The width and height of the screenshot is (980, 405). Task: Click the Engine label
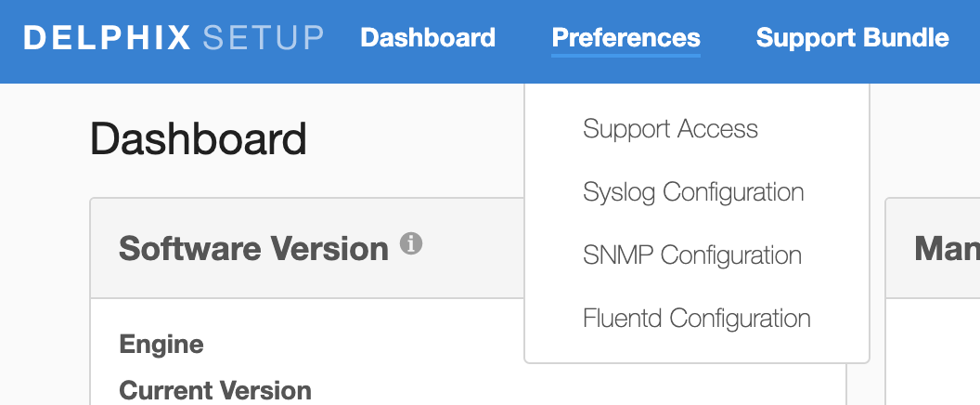[x=161, y=345]
